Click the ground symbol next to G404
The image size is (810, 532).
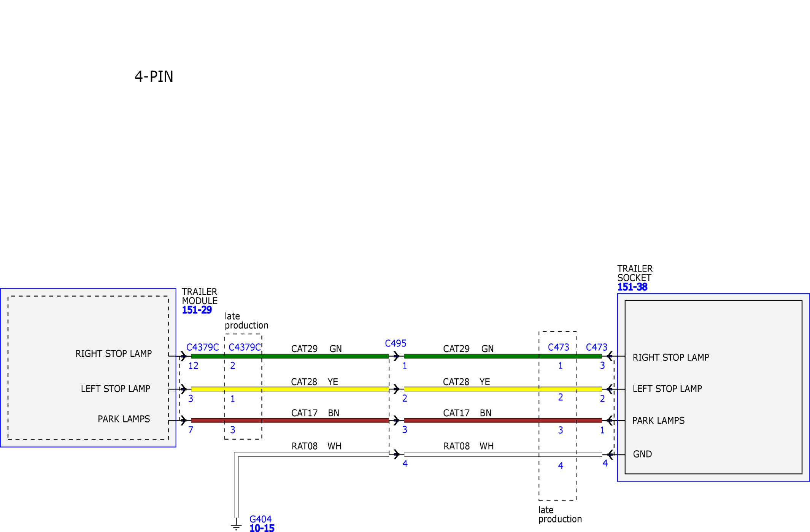236,525
